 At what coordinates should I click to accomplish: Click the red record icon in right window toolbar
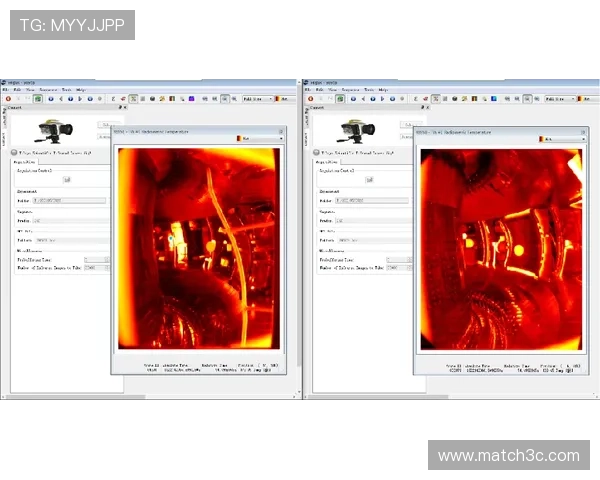pyautogui.click(x=309, y=99)
